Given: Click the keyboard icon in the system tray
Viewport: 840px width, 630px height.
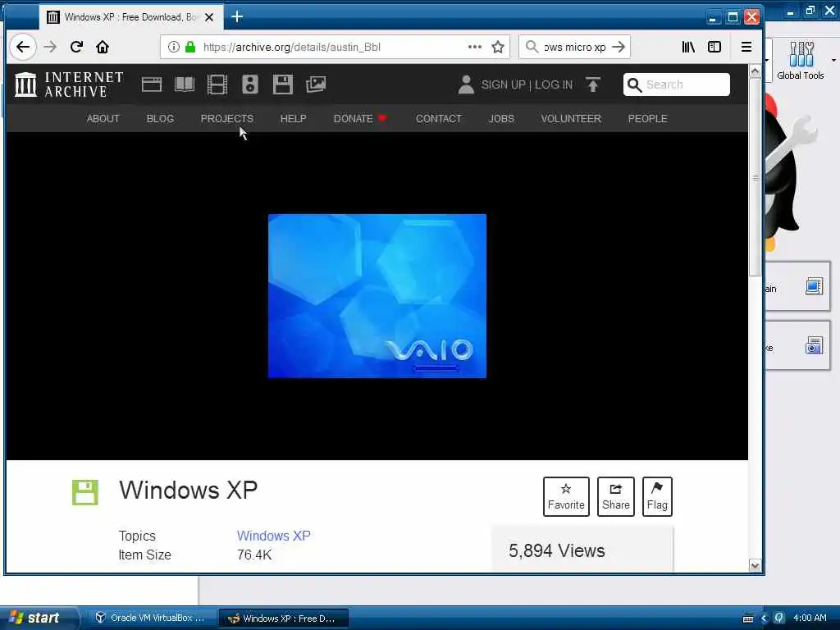Looking at the screenshot, I should pos(748,619).
